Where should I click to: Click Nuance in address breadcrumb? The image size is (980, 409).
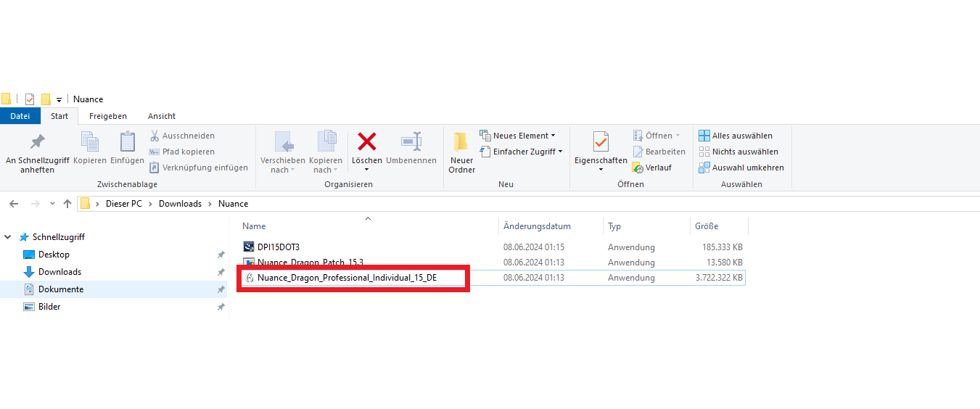tap(234, 204)
